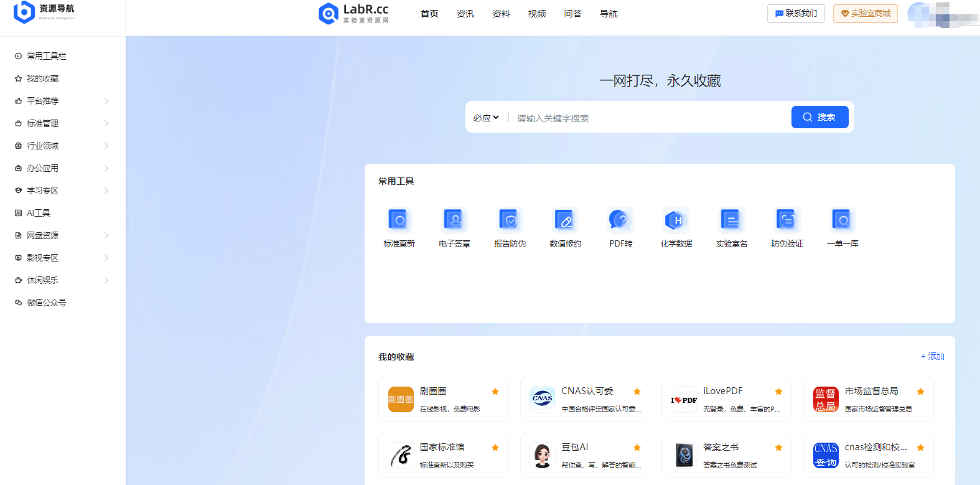The height and width of the screenshot is (485, 980).
Task: Click the blue 搜索 button
Action: [x=819, y=117]
